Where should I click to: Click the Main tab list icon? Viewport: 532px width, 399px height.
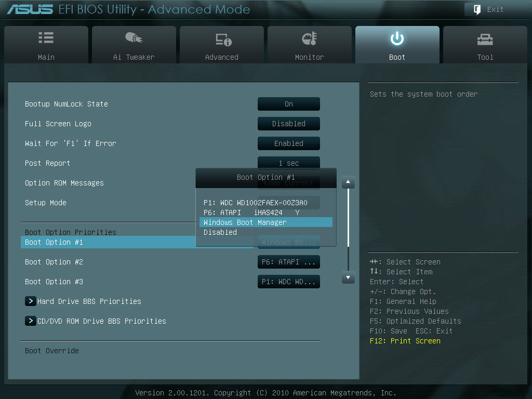tap(46, 37)
